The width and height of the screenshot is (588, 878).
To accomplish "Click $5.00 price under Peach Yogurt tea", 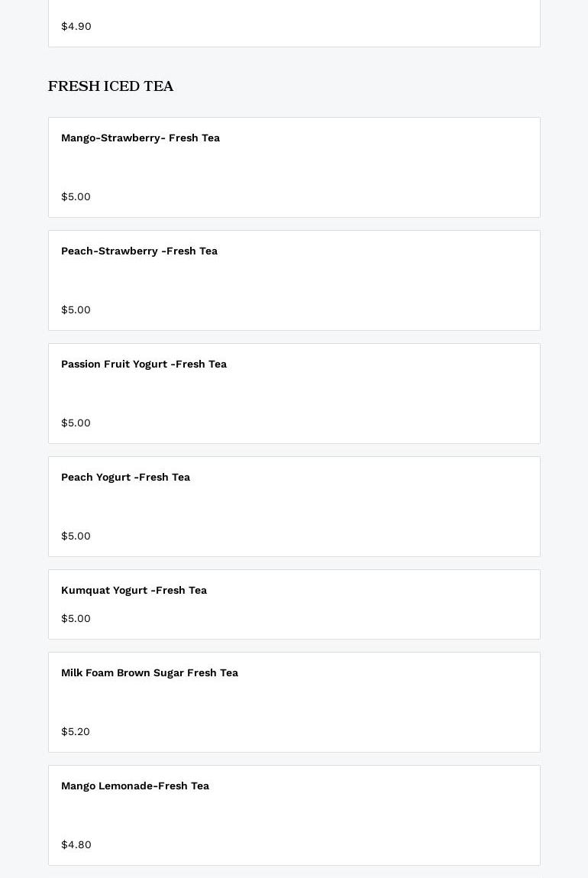I will [76, 536].
